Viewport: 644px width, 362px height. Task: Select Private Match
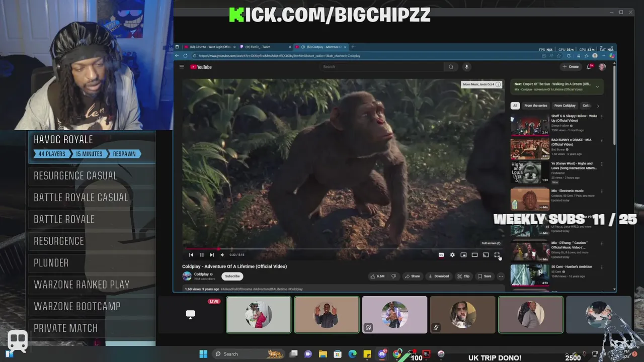pyautogui.click(x=92, y=328)
